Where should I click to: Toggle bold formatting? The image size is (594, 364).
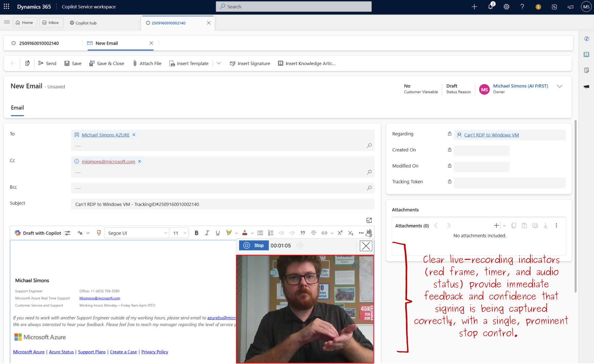[x=196, y=233]
